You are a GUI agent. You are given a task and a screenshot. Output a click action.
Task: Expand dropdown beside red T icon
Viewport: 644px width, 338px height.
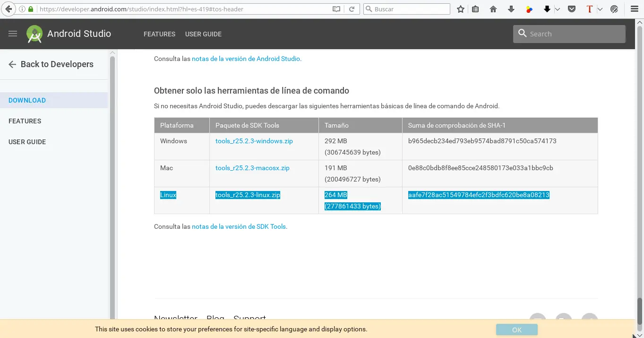[x=600, y=9]
